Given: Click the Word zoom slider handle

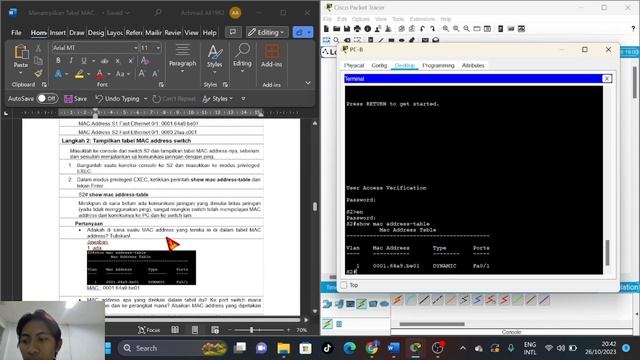Looking at the screenshot, I should coord(251,330).
